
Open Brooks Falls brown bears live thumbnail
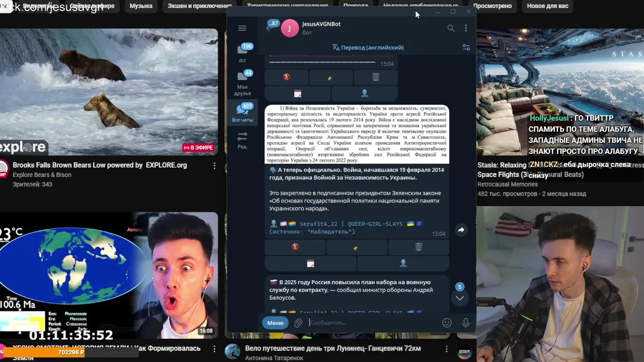coord(109,92)
